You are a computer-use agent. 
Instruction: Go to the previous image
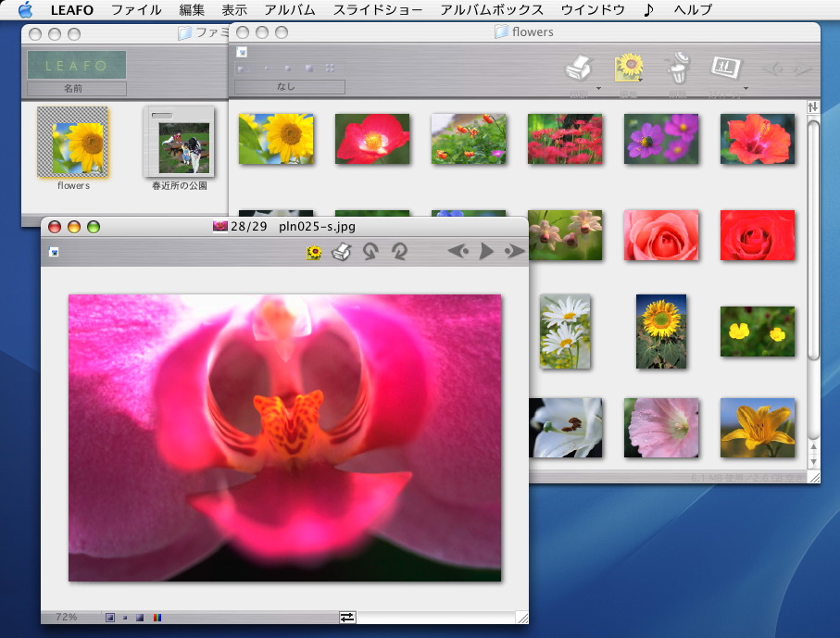click(458, 252)
